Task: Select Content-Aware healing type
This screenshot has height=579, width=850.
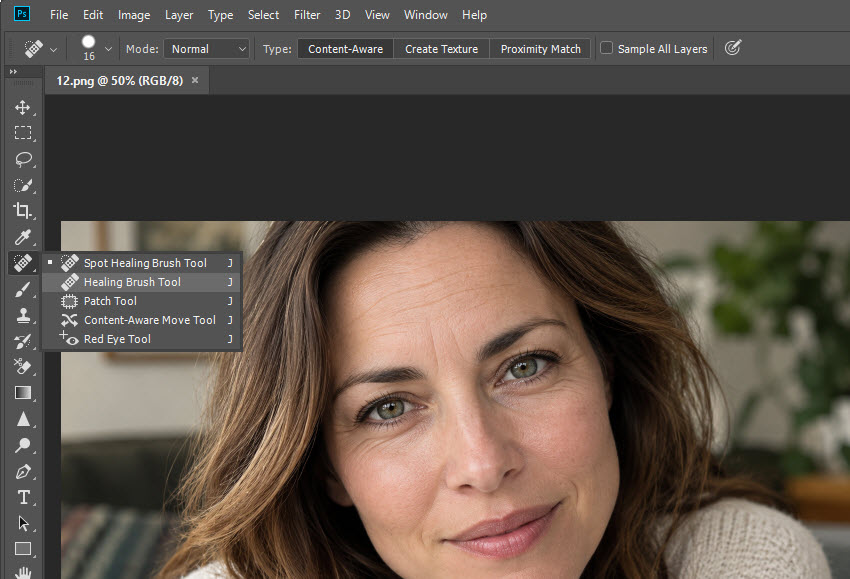Action: pyautogui.click(x=345, y=49)
